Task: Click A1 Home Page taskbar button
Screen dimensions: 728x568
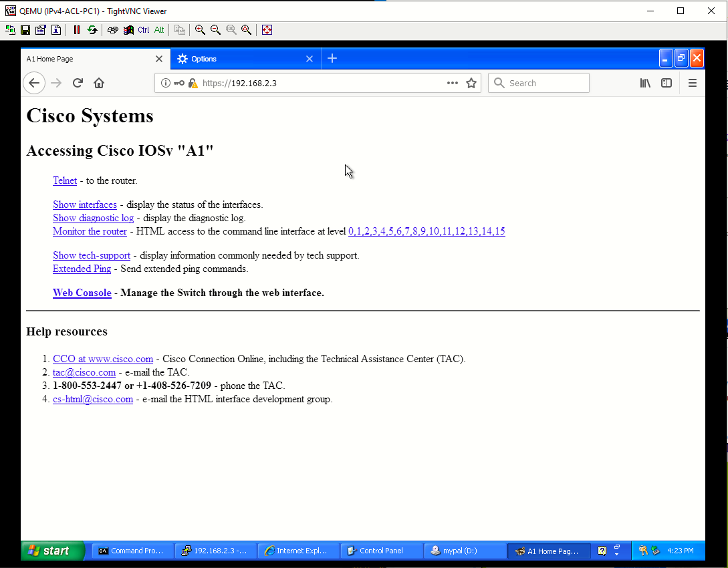Action: pyautogui.click(x=548, y=551)
